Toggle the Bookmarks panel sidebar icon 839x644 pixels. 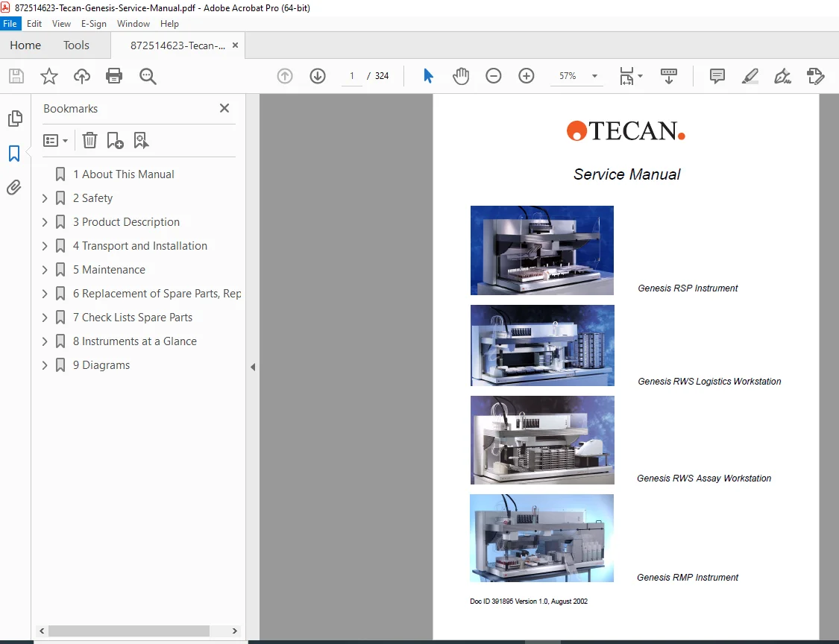[14, 154]
